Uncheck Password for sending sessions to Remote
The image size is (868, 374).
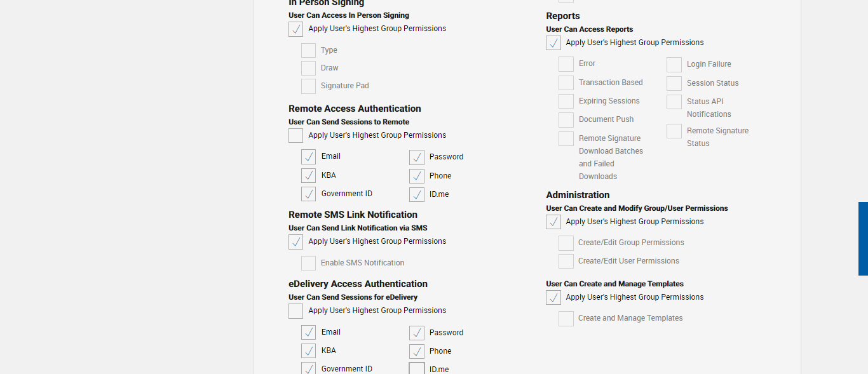pyautogui.click(x=417, y=157)
